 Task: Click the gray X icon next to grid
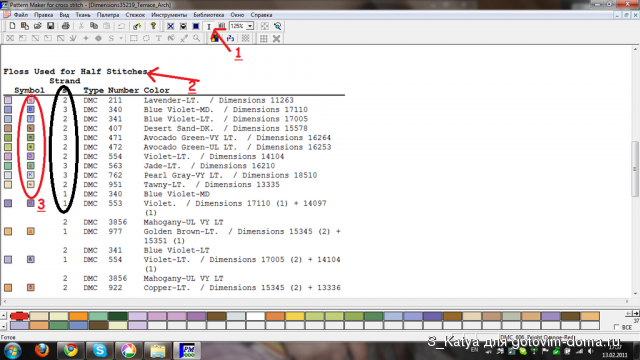tap(276, 38)
